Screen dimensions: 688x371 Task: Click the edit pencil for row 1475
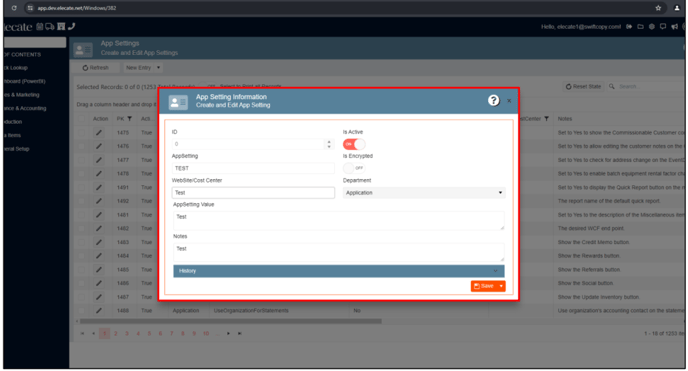click(x=99, y=132)
